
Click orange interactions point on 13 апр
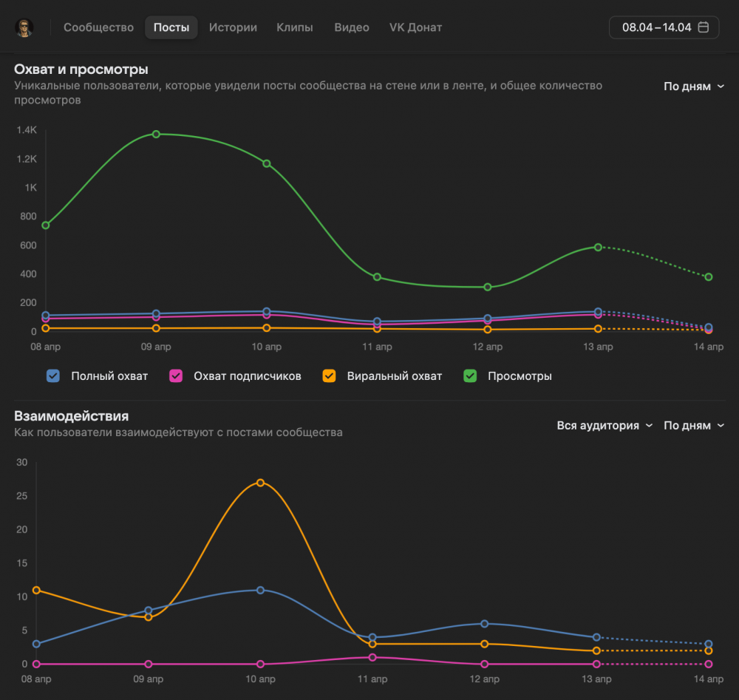(596, 650)
